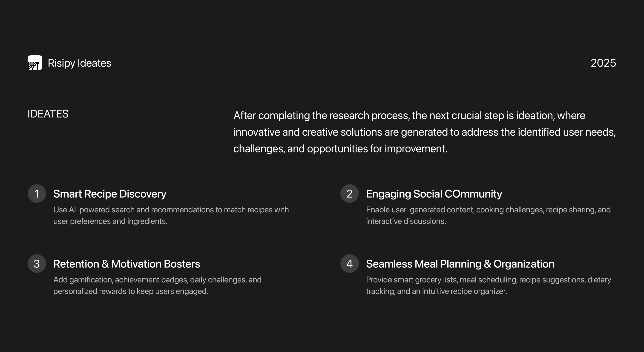The image size is (644, 352).
Task: Click the word "challenges," starting the paragraph's last line
Action: point(259,149)
